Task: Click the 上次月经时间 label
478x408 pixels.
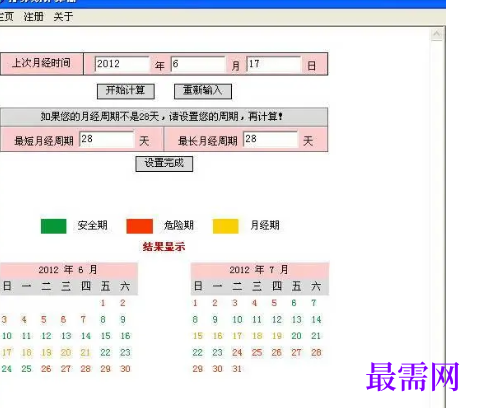Action: pyautogui.click(x=41, y=63)
